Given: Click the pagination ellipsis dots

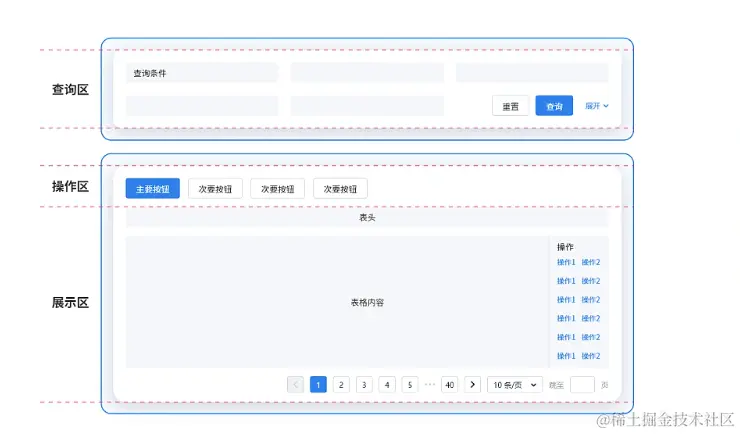Looking at the screenshot, I should pyautogui.click(x=429, y=384).
